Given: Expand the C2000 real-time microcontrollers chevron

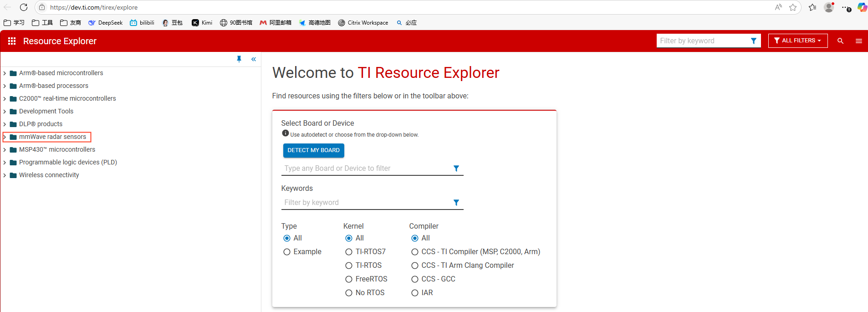Looking at the screenshot, I should coord(5,98).
